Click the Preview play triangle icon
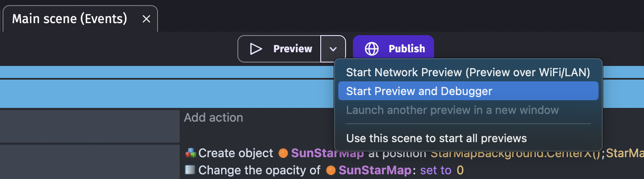 [x=256, y=49]
